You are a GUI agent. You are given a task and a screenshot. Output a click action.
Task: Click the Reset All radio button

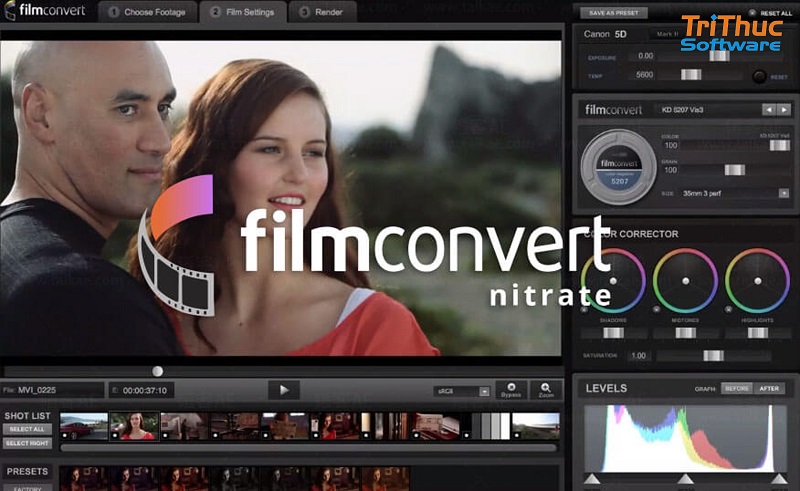pyautogui.click(x=752, y=12)
